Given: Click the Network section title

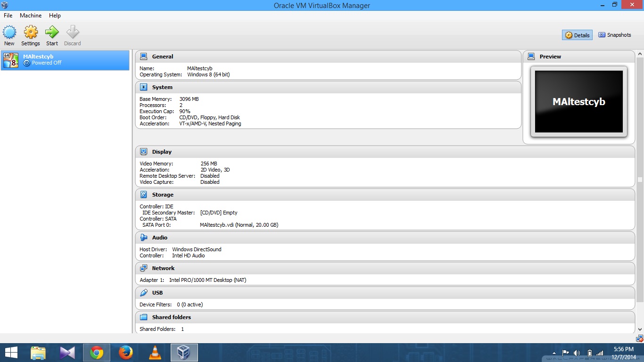Looking at the screenshot, I should (163, 268).
